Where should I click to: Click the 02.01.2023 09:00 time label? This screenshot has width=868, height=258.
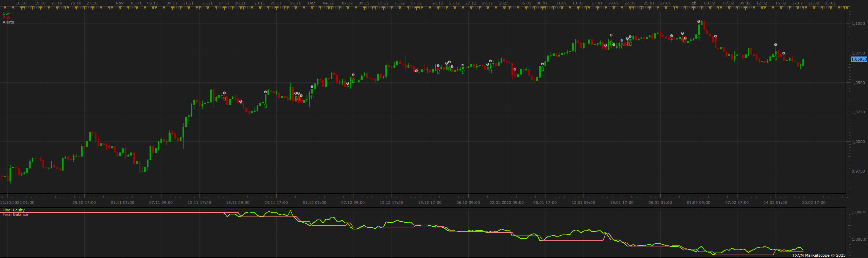coord(506,203)
